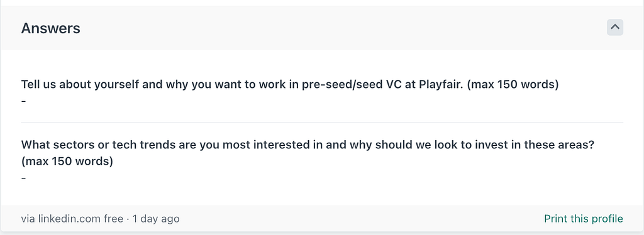Select the dash answer under the sectors question
The image size is (644, 235).
tap(23, 178)
